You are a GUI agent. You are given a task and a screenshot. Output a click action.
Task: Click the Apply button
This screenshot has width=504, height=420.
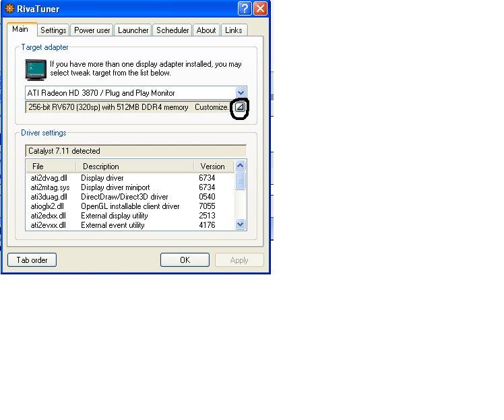[239, 260]
